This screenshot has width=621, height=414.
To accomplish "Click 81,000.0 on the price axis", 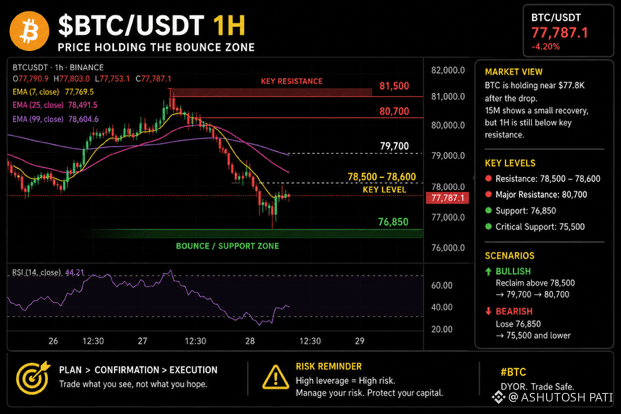I will [448, 97].
